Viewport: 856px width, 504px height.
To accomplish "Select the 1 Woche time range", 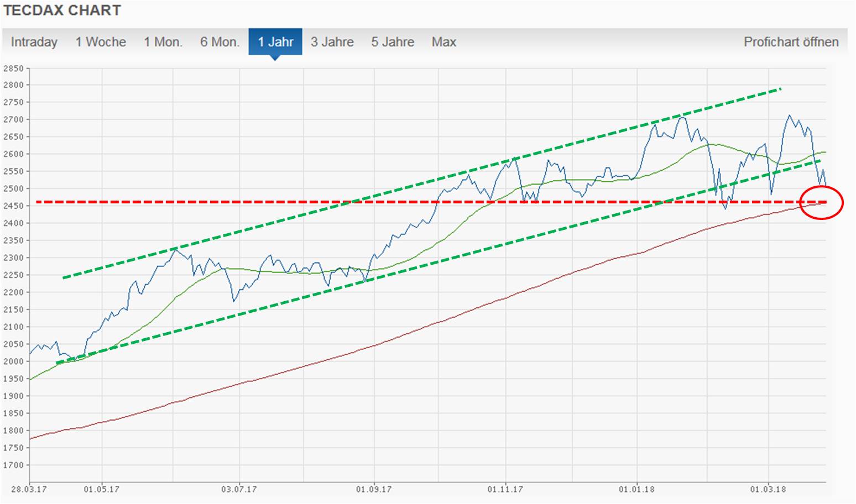I will pyautogui.click(x=101, y=42).
